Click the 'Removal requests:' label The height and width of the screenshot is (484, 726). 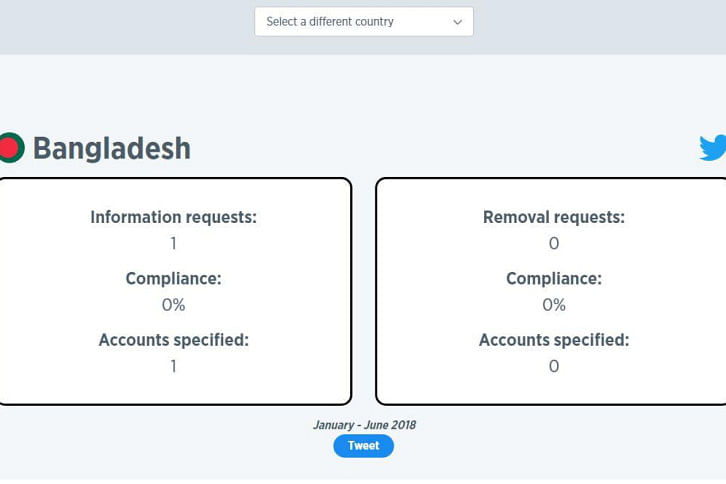click(x=554, y=217)
